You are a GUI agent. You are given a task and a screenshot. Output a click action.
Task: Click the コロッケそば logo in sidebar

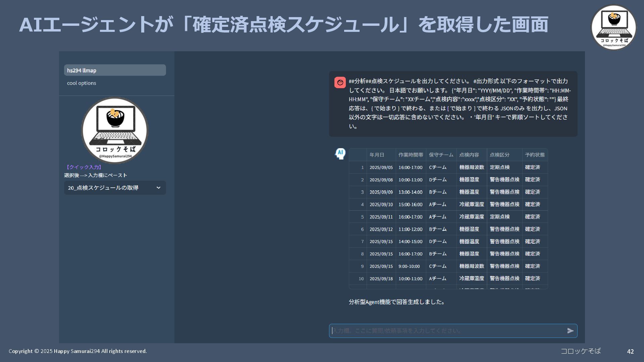115,130
